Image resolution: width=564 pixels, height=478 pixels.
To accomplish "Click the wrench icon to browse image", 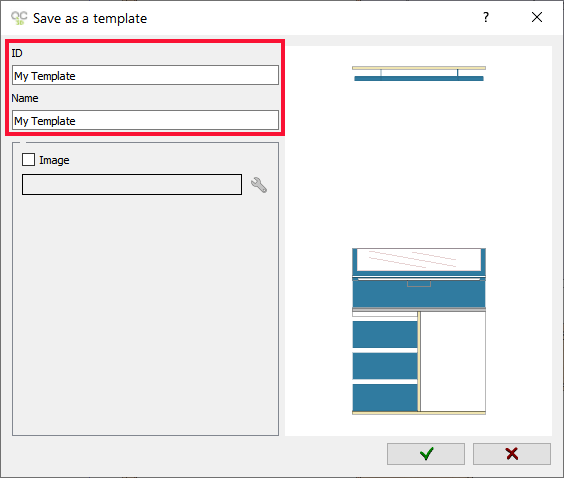I will [259, 185].
